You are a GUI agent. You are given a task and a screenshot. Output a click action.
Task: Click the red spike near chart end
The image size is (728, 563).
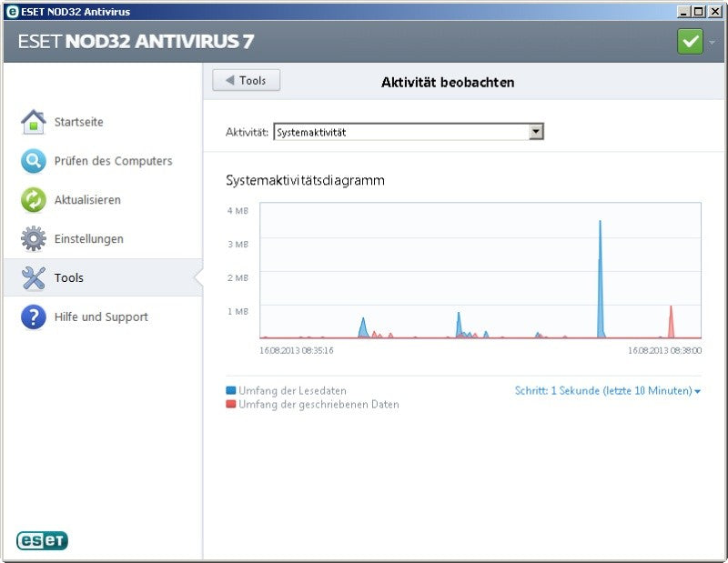point(671,323)
